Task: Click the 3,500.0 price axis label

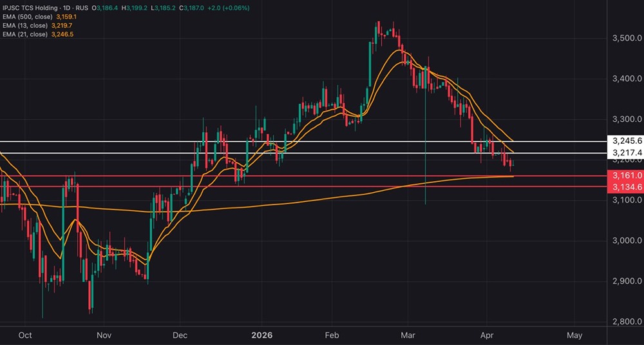Action: click(627, 38)
